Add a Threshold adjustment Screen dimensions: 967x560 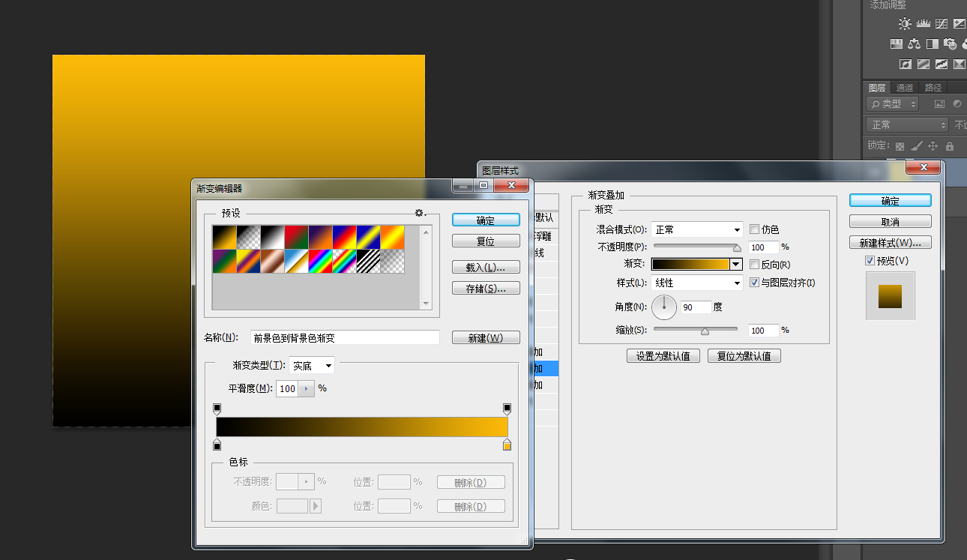coord(942,64)
